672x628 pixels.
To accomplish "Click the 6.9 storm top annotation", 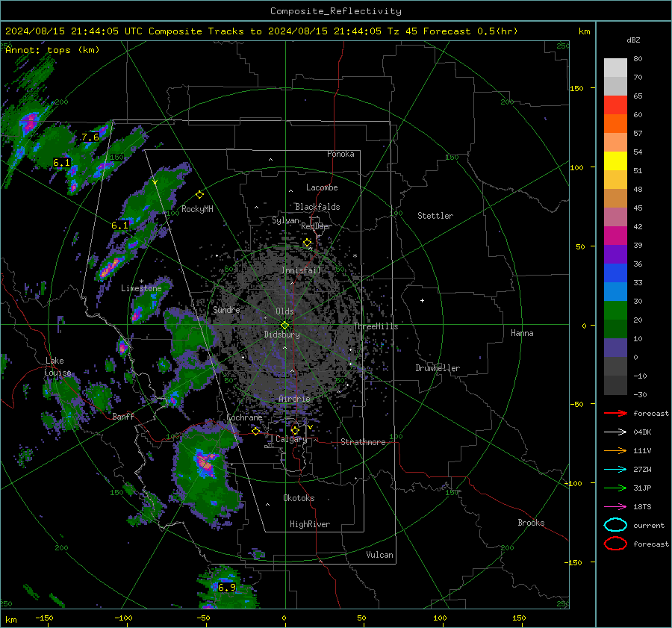I will point(227,587).
